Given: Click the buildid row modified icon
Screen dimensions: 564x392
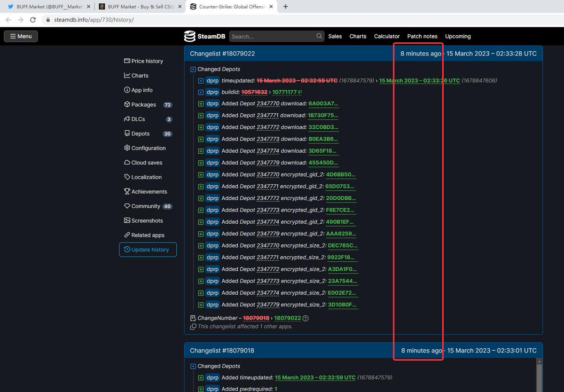Looking at the screenshot, I should coord(201,93).
